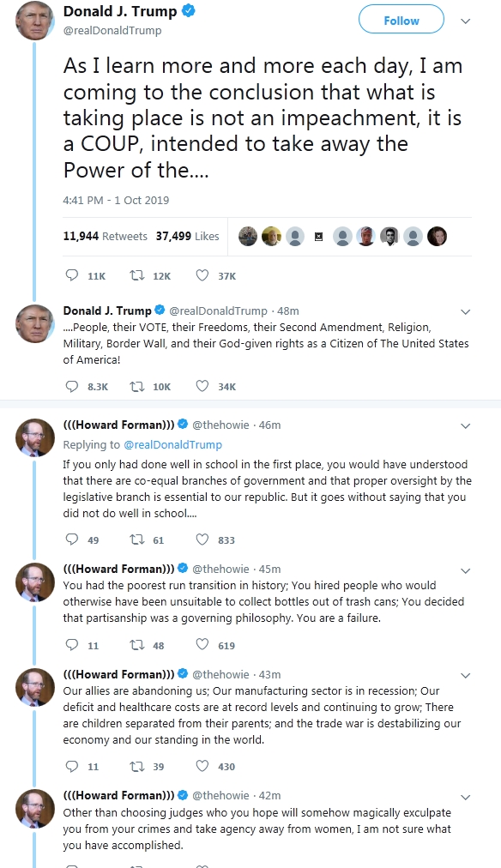Like the continuation tweet with 34K likes
Image resolution: width=501 pixels, height=868 pixels.
[216, 386]
